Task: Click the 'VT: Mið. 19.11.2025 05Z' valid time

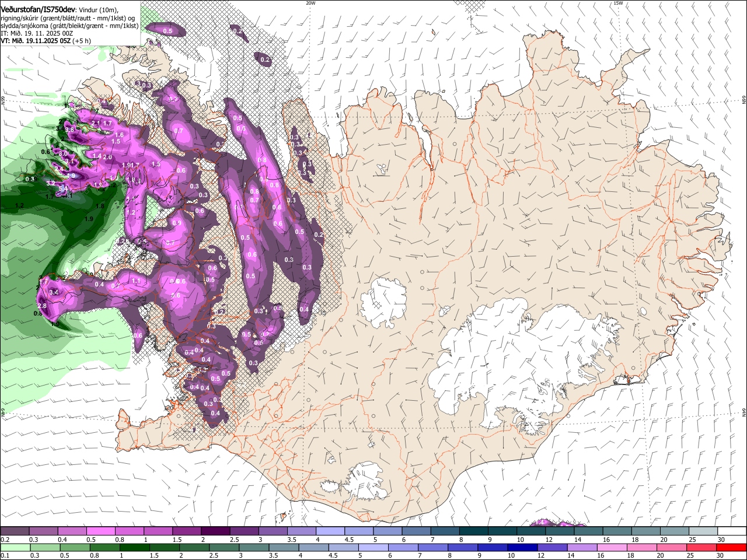Action: [36, 41]
